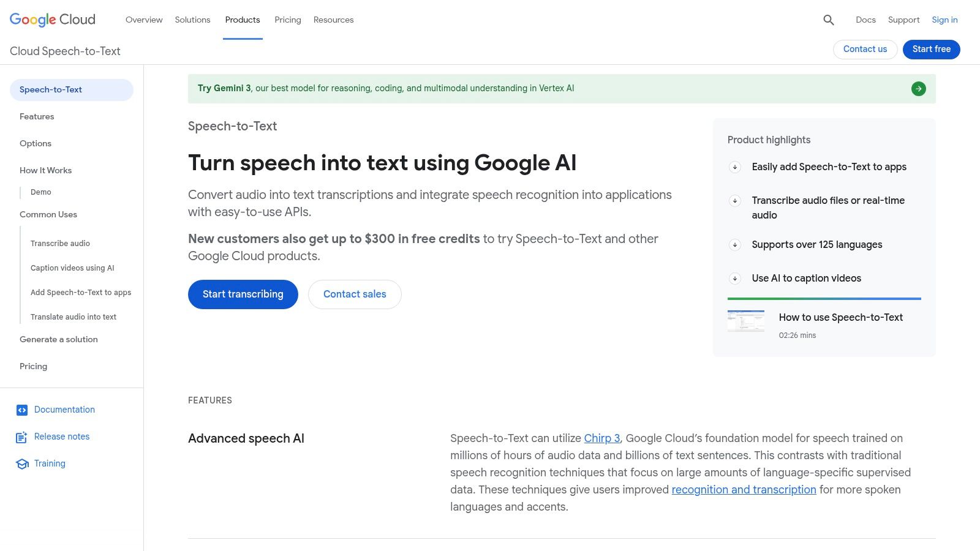980x551 pixels.
Task: Select Caption videos using AI
Action: pyautogui.click(x=72, y=268)
